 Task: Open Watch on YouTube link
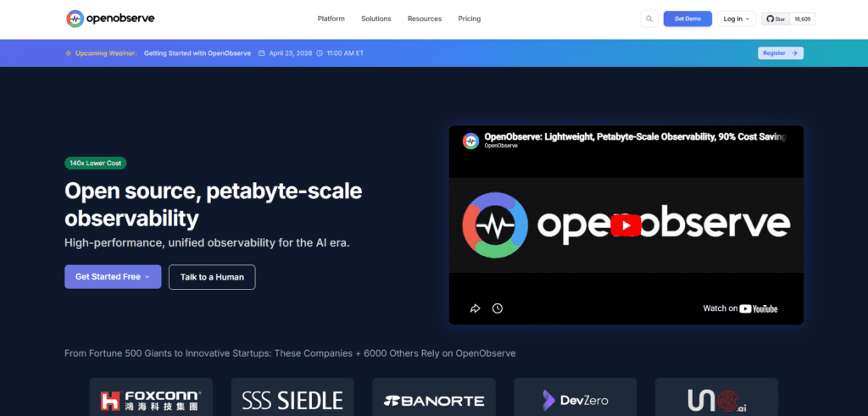click(740, 308)
